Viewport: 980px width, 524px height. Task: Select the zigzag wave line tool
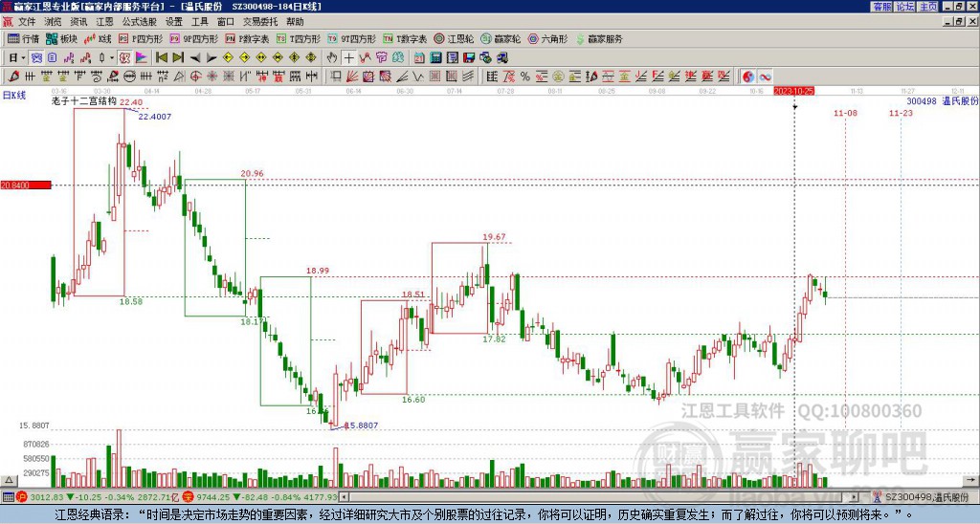tap(417, 76)
